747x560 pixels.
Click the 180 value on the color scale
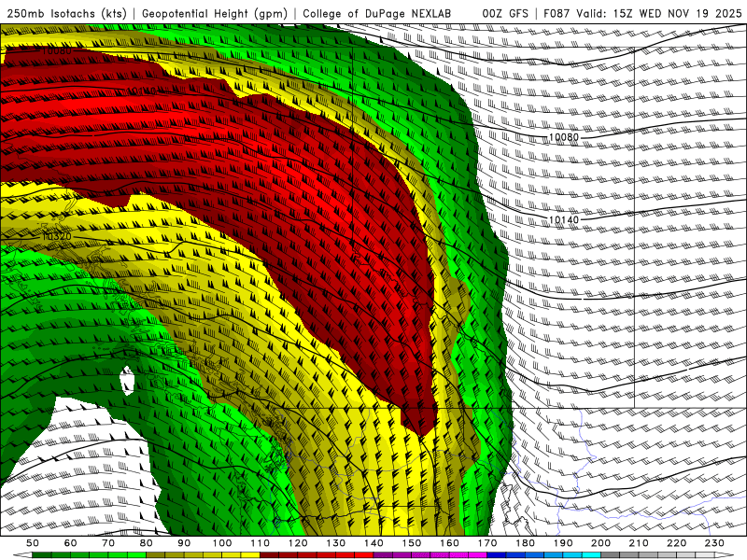pyautogui.click(x=525, y=543)
